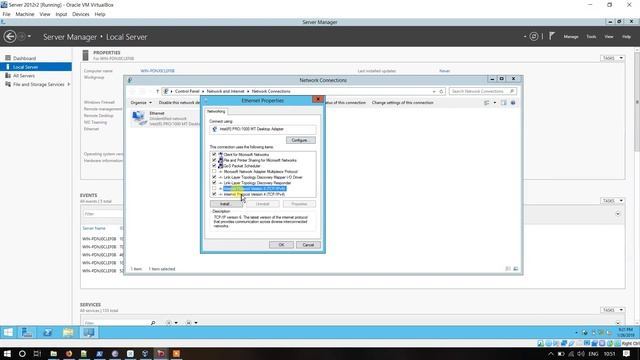The height and width of the screenshot is (360, 640).
Task: Expand the File and Storage Services arrow
Action: coord(69,84)
